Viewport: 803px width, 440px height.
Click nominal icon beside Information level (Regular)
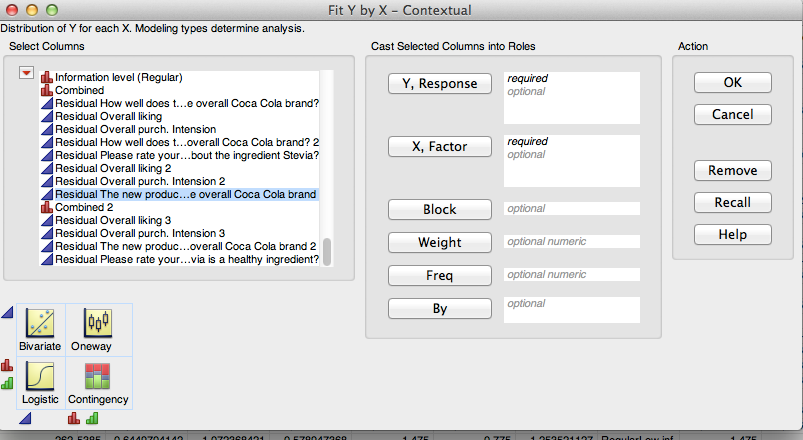pos(47,77)
